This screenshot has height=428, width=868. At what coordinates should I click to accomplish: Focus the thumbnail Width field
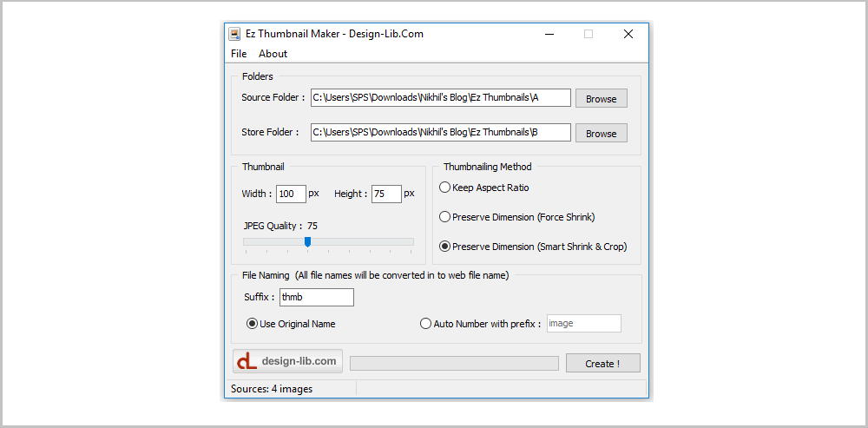(x=291, y=194)
